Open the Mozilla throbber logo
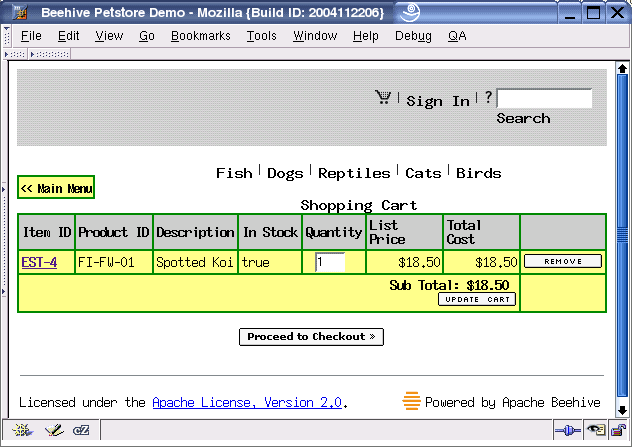This screenshot has width=632, height=447. [410, 12]
